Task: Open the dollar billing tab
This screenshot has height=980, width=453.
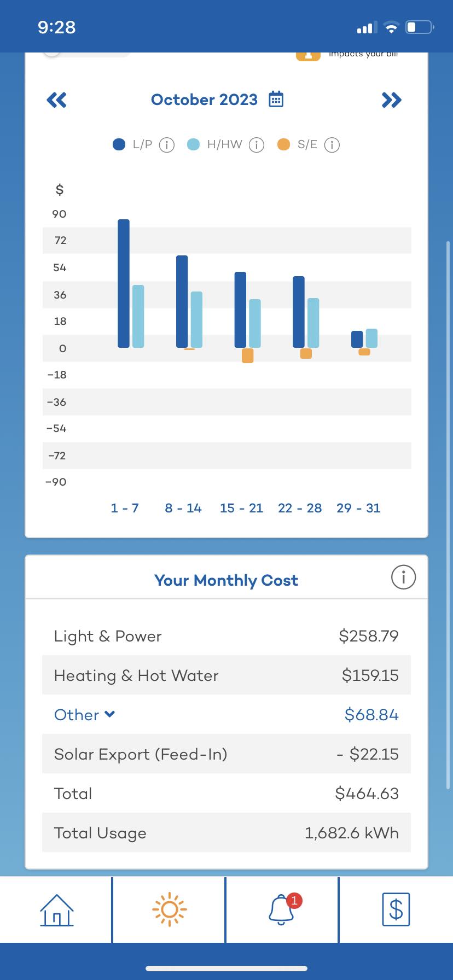Action: [x=396, y=909]
